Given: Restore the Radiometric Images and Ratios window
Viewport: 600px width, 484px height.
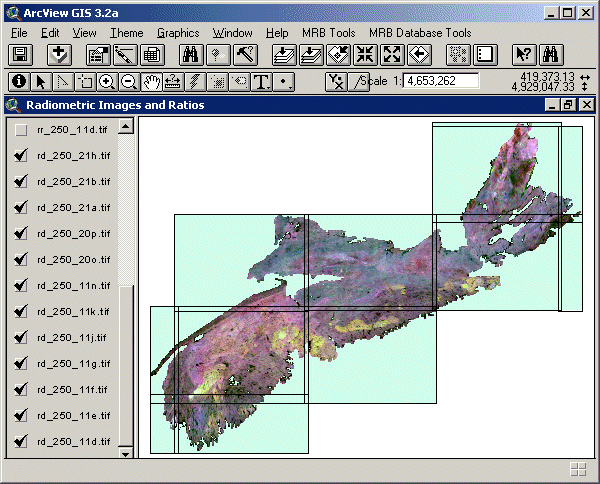Looking at the screenshot, I should pyautogui.click(x=569, y=105).
